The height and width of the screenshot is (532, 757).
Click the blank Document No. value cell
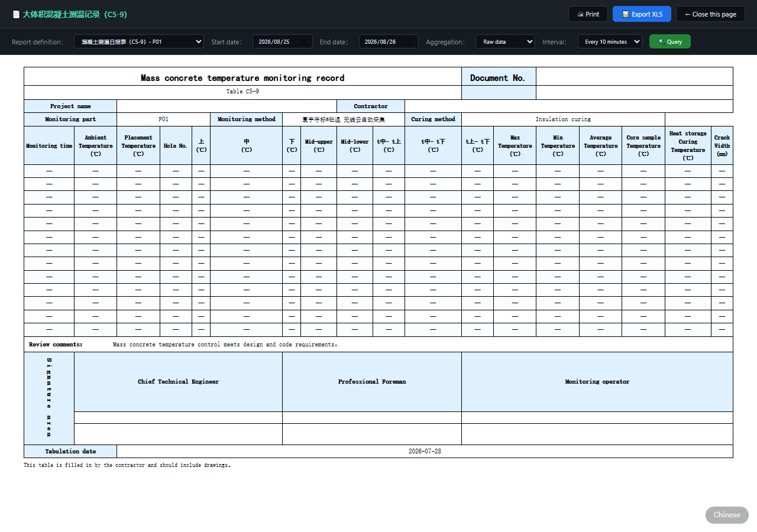635,77
